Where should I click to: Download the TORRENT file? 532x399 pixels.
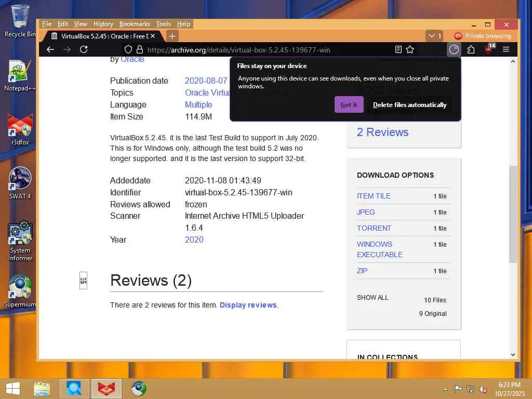[x=374, y=228]
